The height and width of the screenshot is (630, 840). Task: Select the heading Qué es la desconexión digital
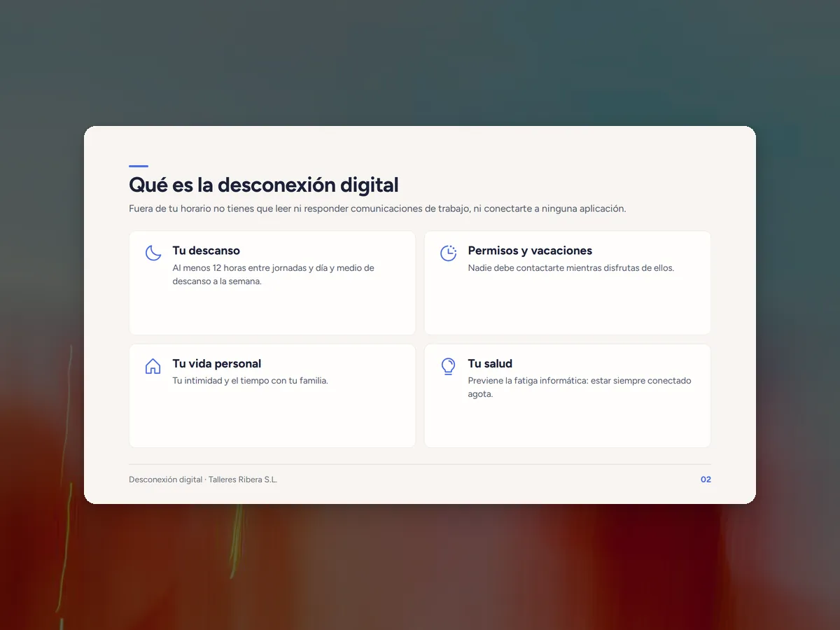pyautogui.click(x=264, y=185)
